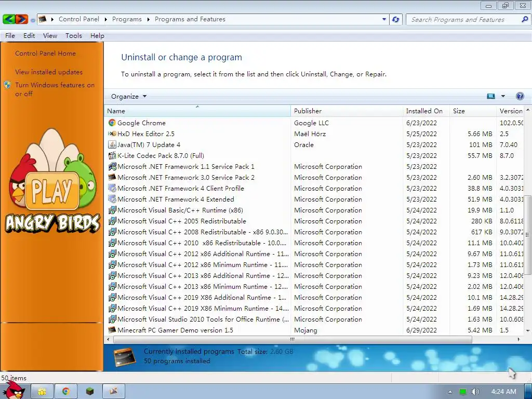Select the HxD Hex Editor 2.5 icon

coord(112,134)
